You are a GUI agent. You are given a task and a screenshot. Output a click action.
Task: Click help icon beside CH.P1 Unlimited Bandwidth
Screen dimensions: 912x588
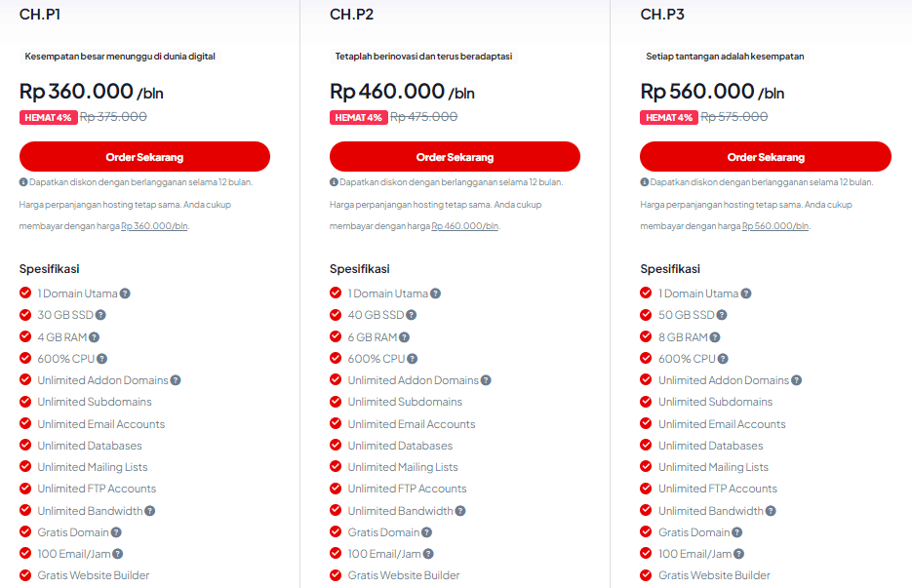(x=150, y=511)
